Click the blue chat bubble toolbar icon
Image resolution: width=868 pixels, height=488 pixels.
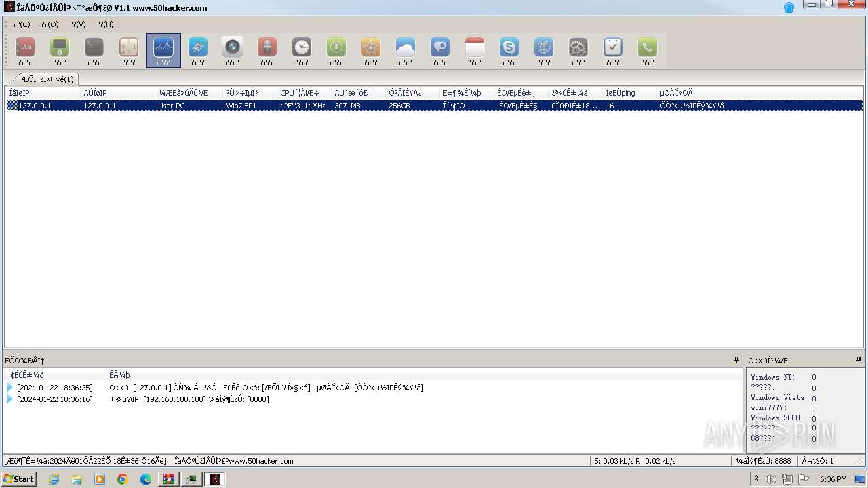coord(439,50)
